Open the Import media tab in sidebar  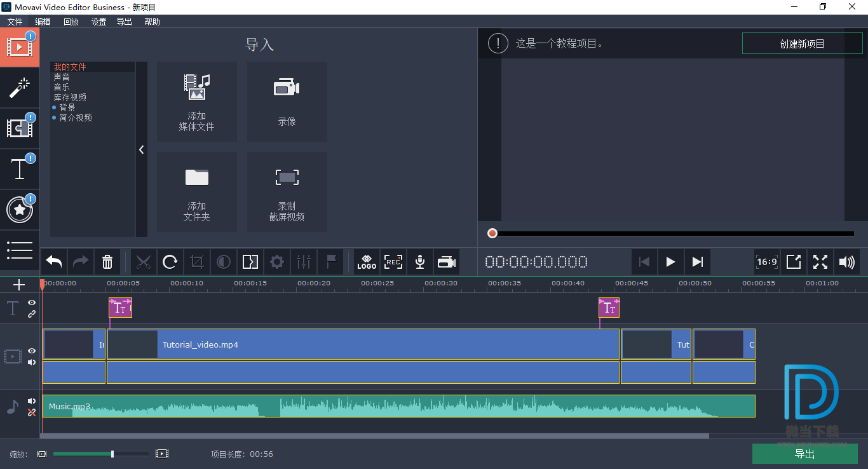click(20, 48)
